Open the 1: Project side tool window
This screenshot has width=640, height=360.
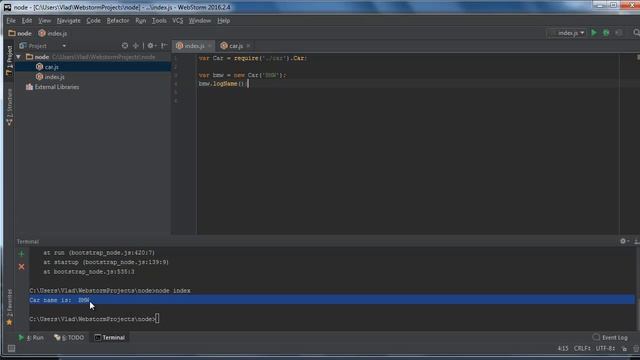[9, 60]
